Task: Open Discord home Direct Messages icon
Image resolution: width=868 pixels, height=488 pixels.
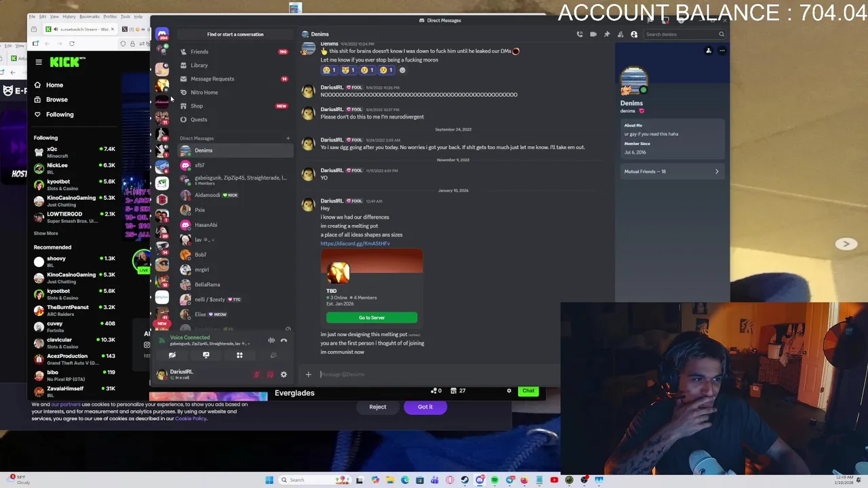Action: pos(162,34)
